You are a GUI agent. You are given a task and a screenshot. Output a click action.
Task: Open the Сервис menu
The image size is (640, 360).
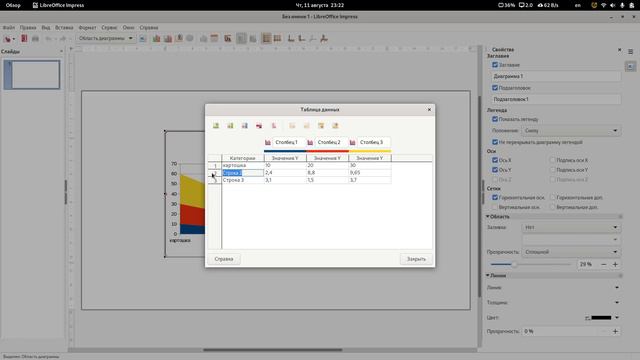pyautogui.click(x=109, y=27)
